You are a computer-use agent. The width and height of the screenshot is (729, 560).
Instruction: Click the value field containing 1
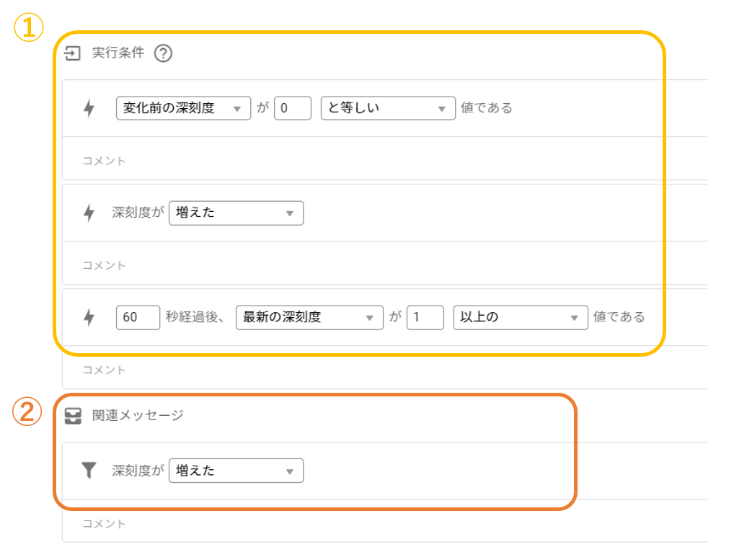tap(425, 317)
